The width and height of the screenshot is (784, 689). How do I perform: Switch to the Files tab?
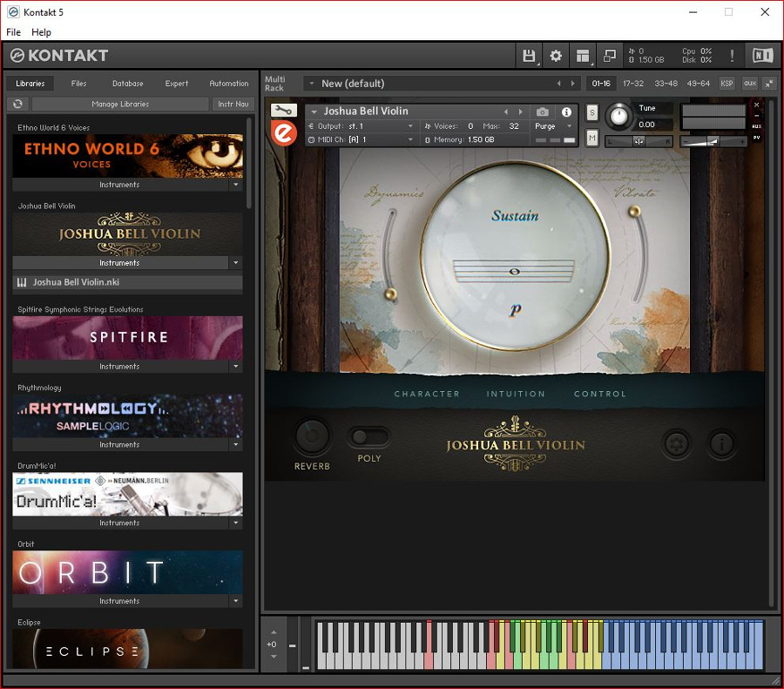click(x=78, y=84)
